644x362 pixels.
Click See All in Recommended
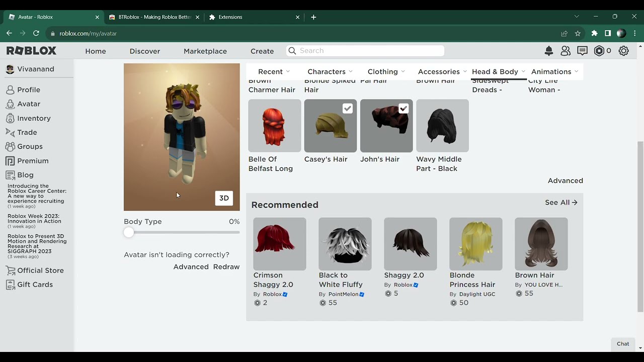coord(561,203)
